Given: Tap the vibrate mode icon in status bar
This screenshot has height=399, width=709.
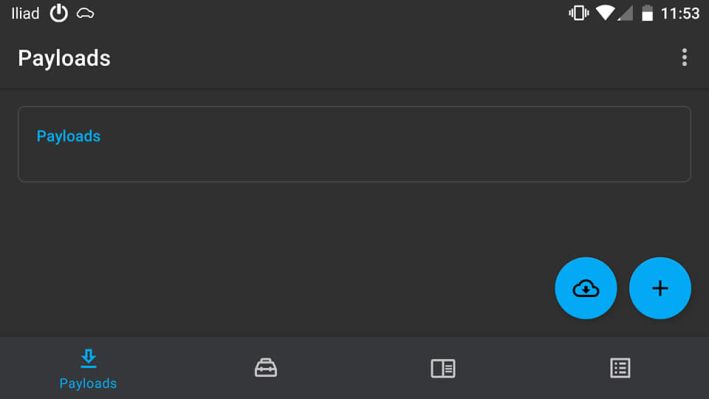Looking at the screenshot, I should click(578, 13).
